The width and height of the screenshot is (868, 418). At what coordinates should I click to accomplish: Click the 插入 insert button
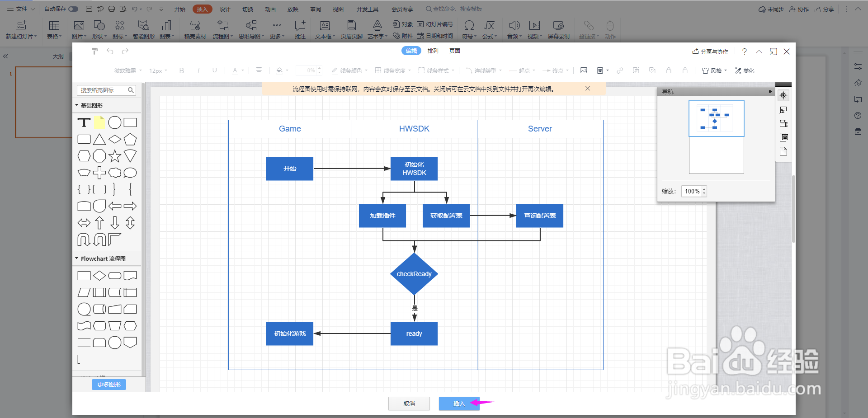coord(459,404)
